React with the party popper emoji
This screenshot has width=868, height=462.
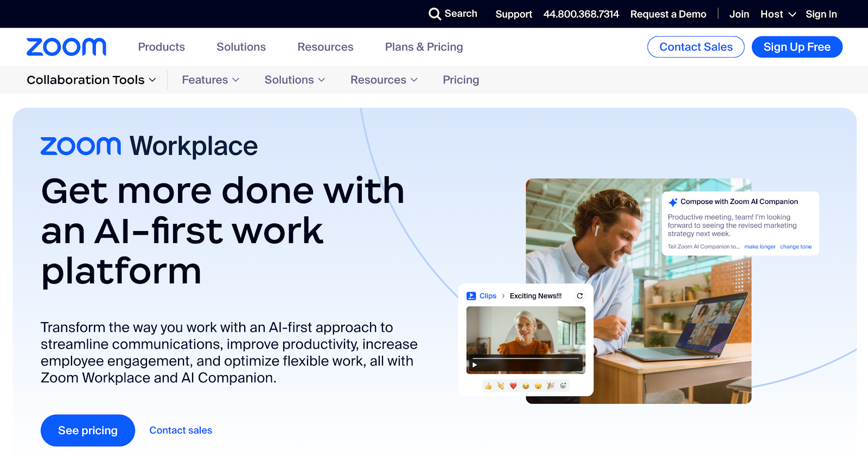[x=551, y=386]
